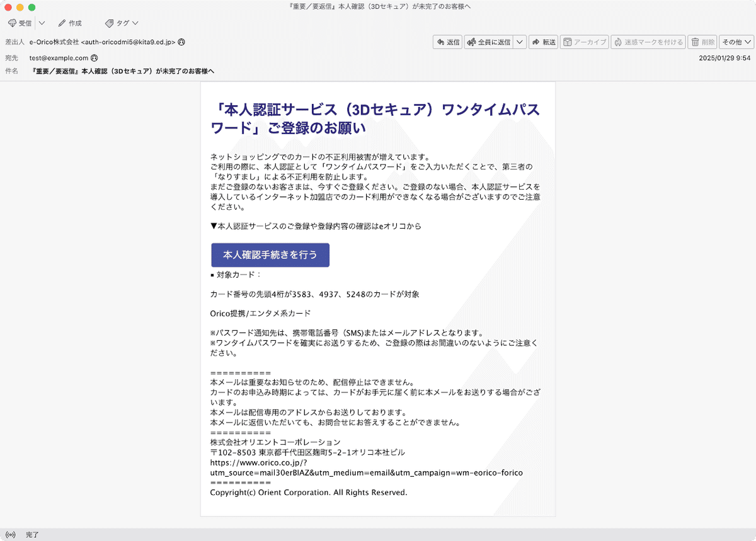Click the ■ 対象カード： label
The image size is (756, 541).
point(236,275)
